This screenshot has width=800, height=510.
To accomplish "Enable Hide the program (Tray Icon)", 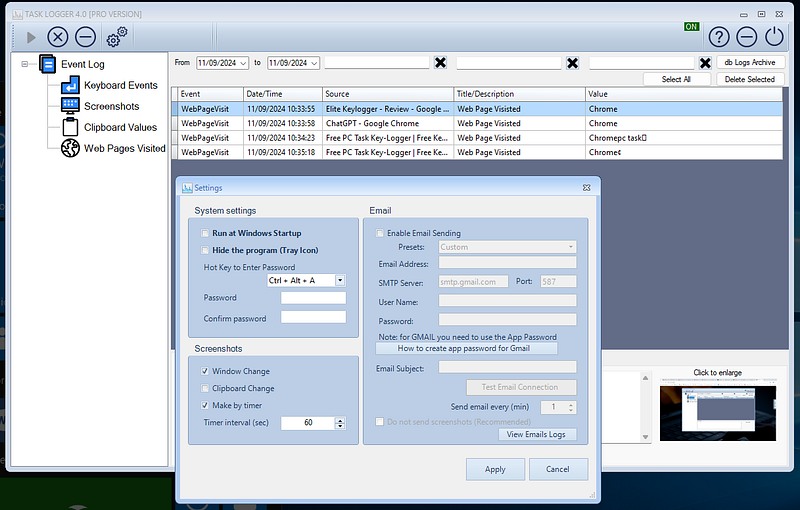I will [205, 250].
